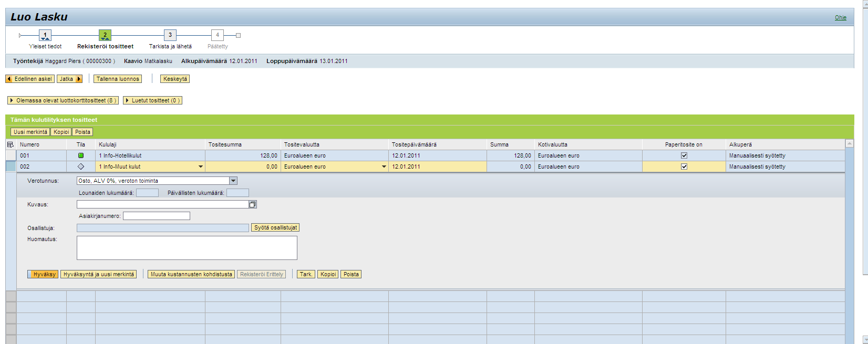Viewport: 868px width, 344px height.
Task: Open the Verotunnus dropdown
Action: pyautogui.click(x=233, y=181)
